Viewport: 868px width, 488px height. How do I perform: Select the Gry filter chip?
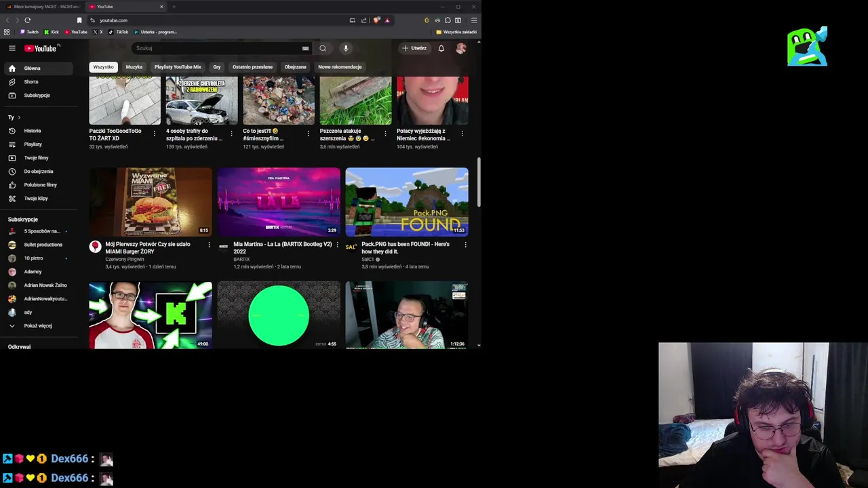pyautogui.click(x=217, y=67)
